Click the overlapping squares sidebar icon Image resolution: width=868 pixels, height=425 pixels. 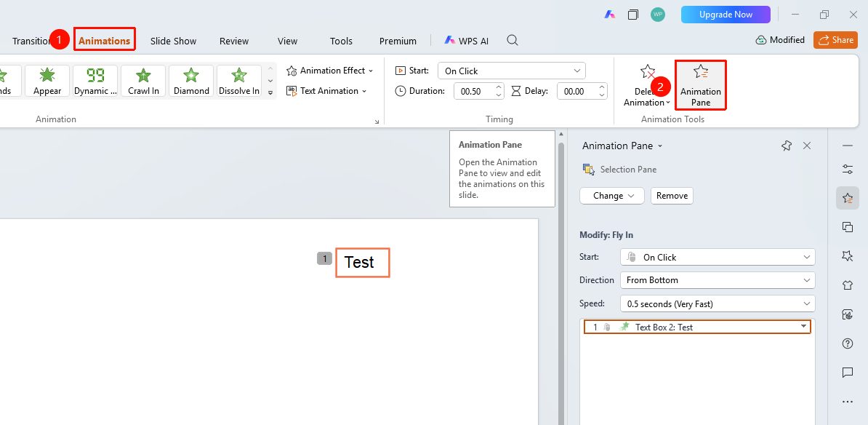(847, 226)
